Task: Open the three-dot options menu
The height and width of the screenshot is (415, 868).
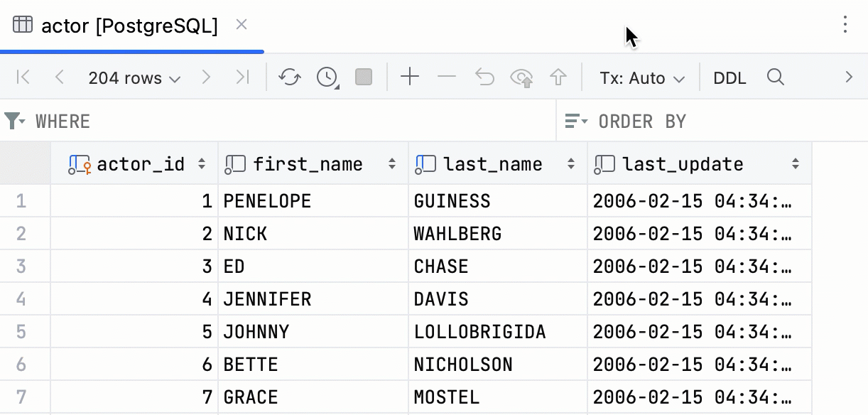Action: 844,24
